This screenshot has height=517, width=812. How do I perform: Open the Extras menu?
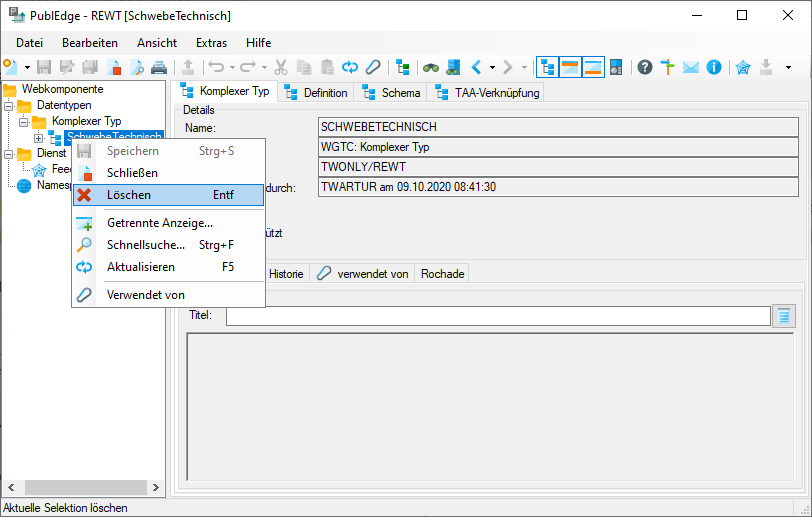click(211, 43)
